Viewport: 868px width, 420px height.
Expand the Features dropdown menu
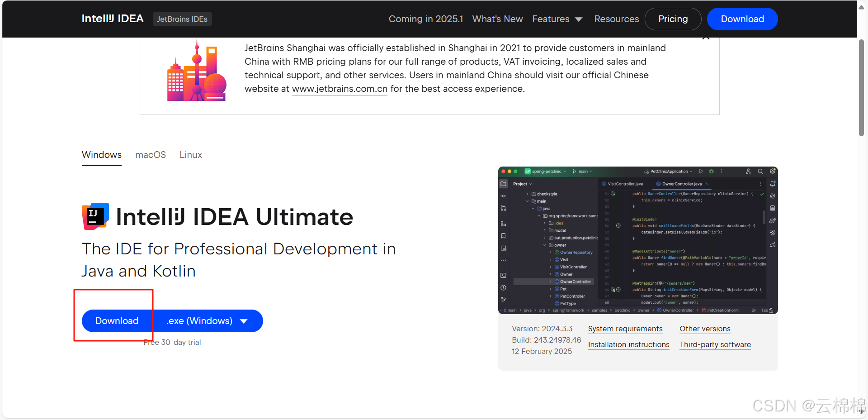pos(557,19)
